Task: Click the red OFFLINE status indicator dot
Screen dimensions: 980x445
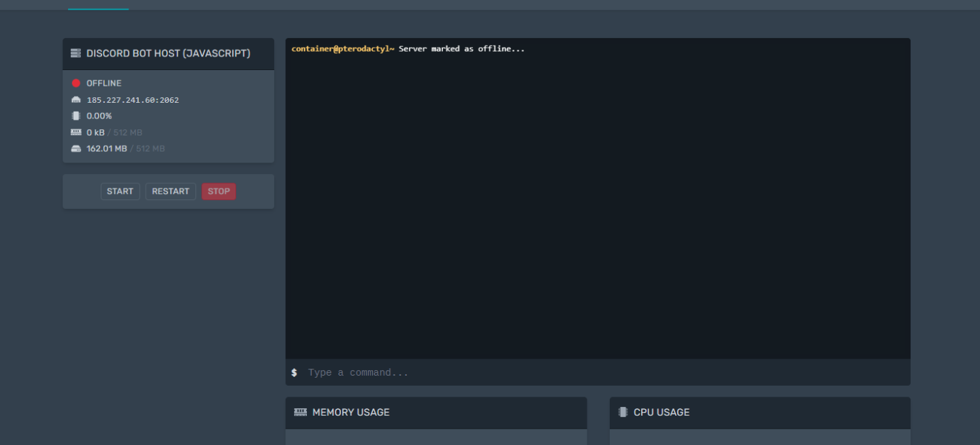Action: pyautogui.click(x=76, y=83)
